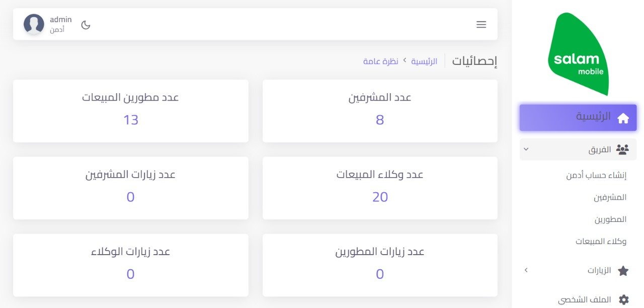This screenshot has width=644, height=308.
Task: Click the gear icon beside الملف الشخصي
Action: click(x=623, y=300)
